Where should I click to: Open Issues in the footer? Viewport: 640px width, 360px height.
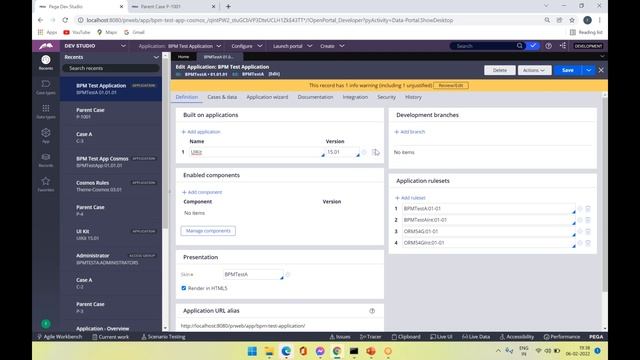pos(340,337)
